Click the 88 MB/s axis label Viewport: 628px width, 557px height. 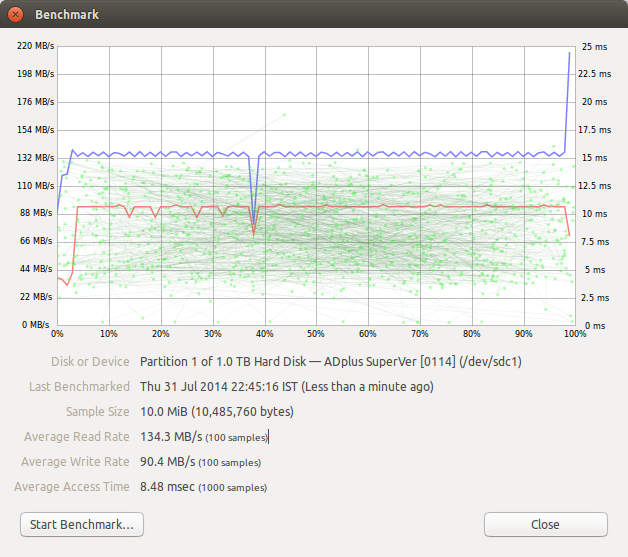pyautogui.click(x=36, y=213)
